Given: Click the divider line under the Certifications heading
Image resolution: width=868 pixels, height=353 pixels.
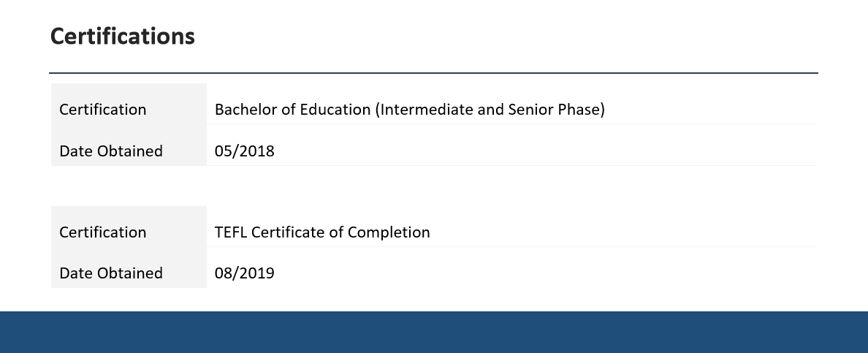Looking at the screenshot, I should [x=433, y=73].
